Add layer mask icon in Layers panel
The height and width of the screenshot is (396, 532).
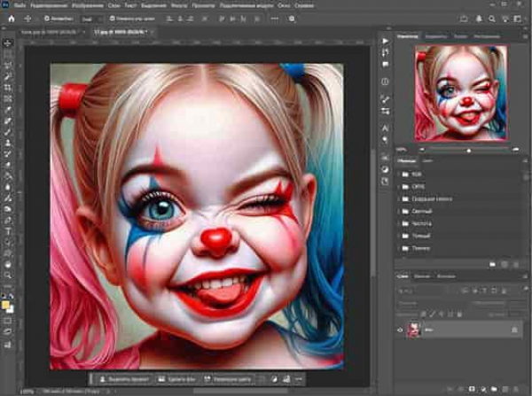472,389
